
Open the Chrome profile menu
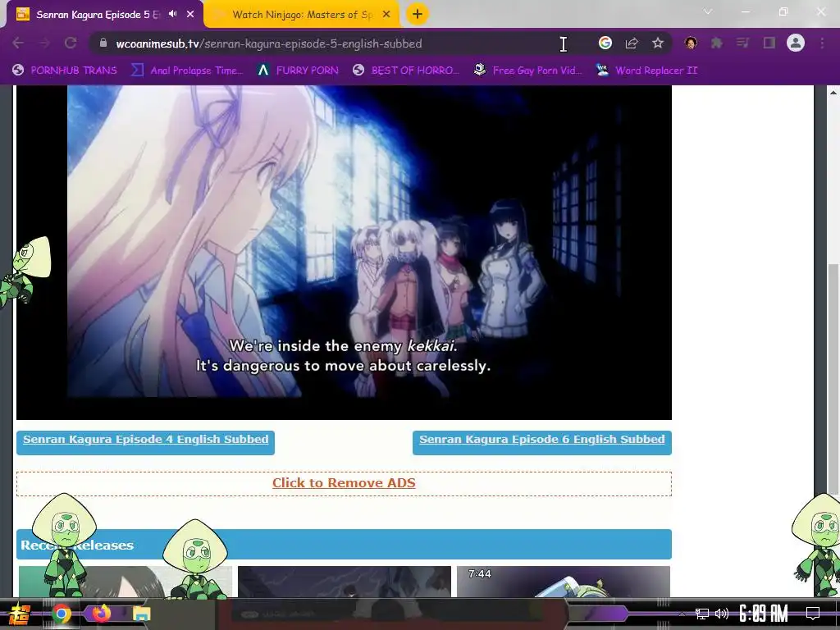point(796,43)
